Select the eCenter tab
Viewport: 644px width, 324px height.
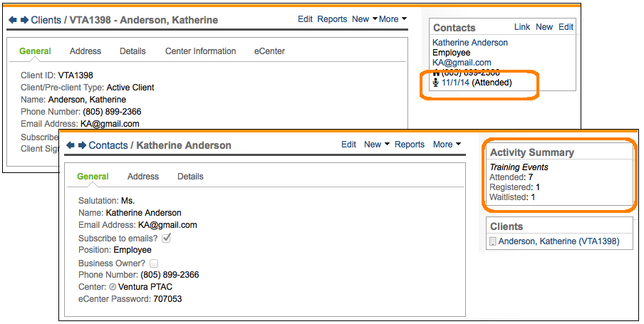point(270,51)
